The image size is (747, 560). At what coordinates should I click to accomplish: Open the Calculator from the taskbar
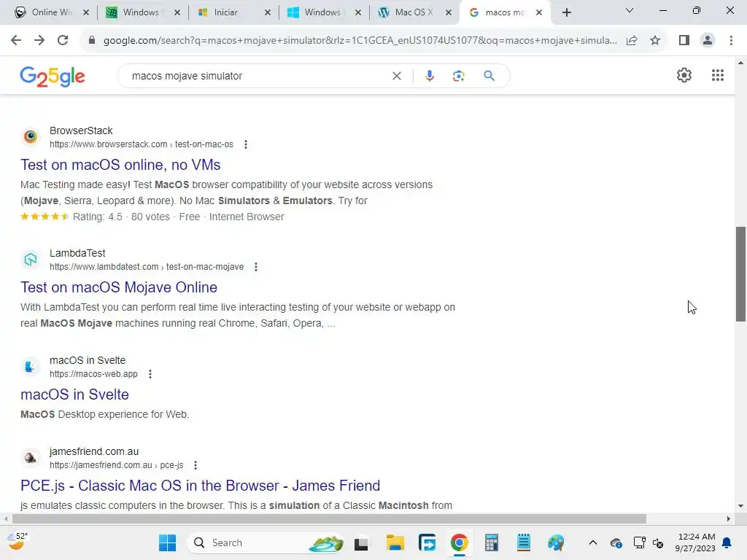pyautogui.click(x=491, y=542)
